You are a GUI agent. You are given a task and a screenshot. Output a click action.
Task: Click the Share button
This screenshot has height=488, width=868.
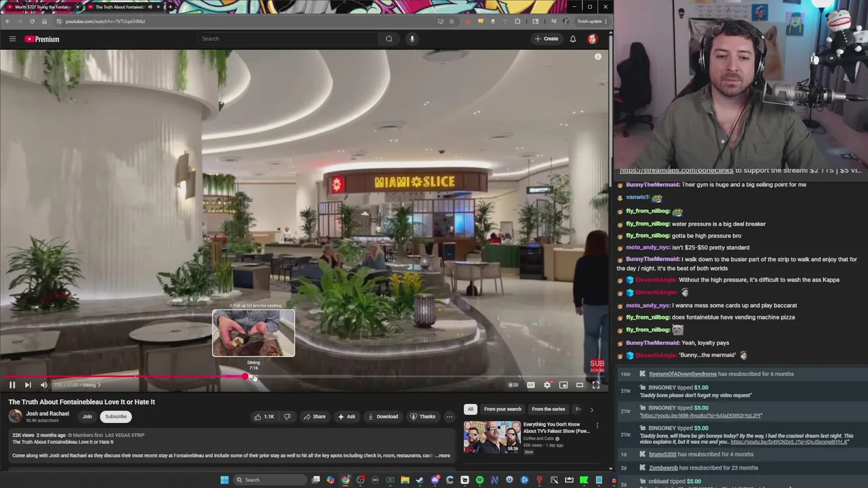(x=315, y=417)
